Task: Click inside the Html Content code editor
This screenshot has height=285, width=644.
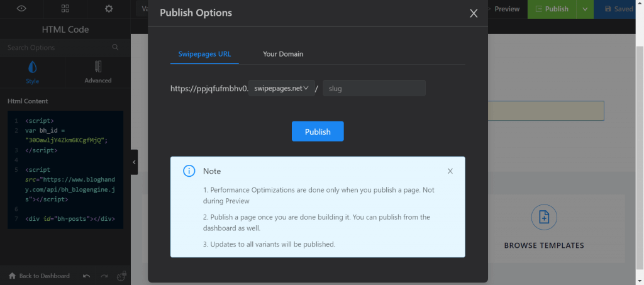Action: [x=65, y=170]
